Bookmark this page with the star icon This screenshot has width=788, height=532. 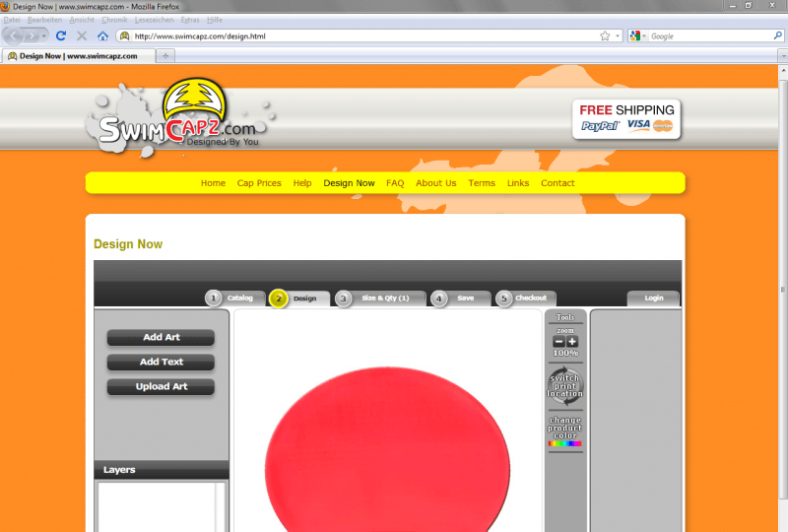point(605,36)
